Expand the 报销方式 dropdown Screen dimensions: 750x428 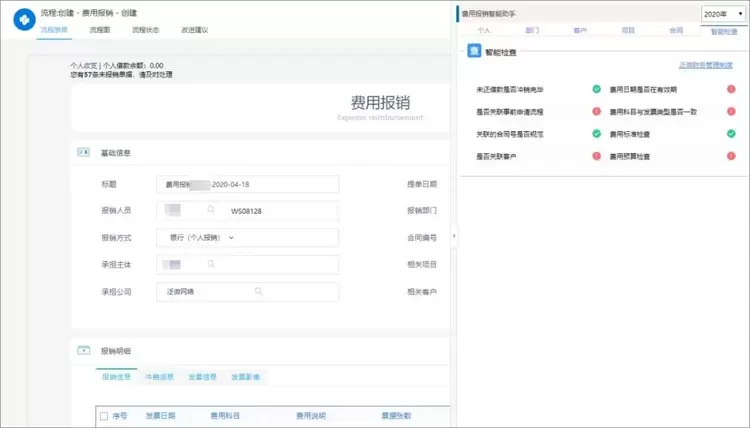click(232, 238)
